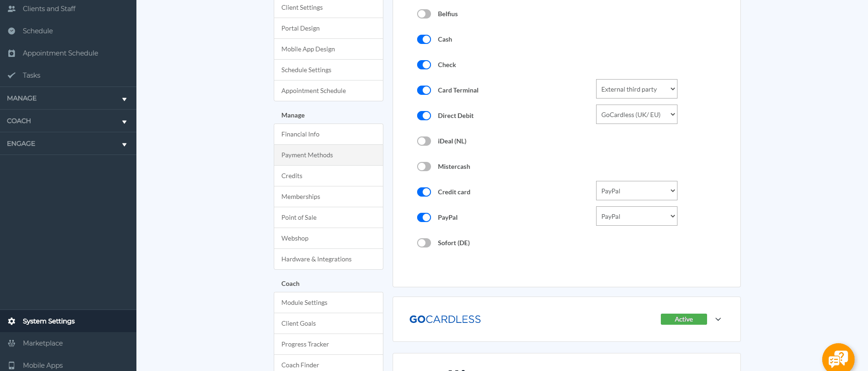The image size is (868, 371).
Task: Expand the GoCardless section chevron
Action: [718, 319]
